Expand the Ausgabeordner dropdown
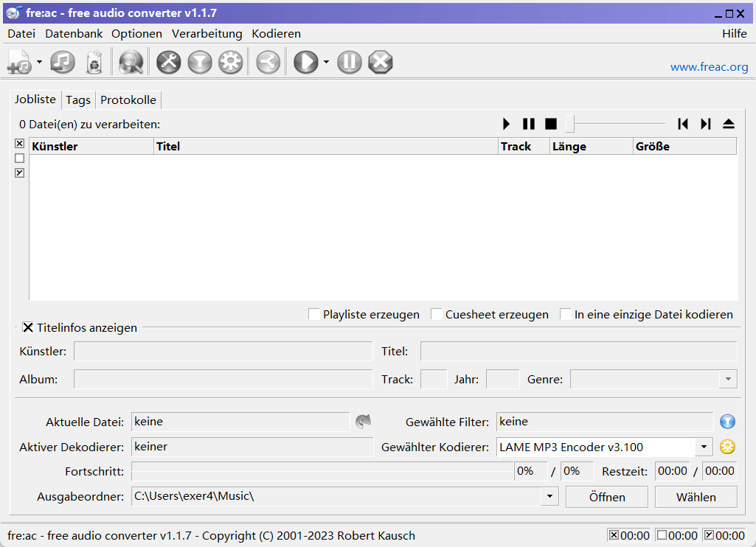Image resolution: width=756 pixels, height=547 pixels. pyautogui.click(x=549, y=496)
